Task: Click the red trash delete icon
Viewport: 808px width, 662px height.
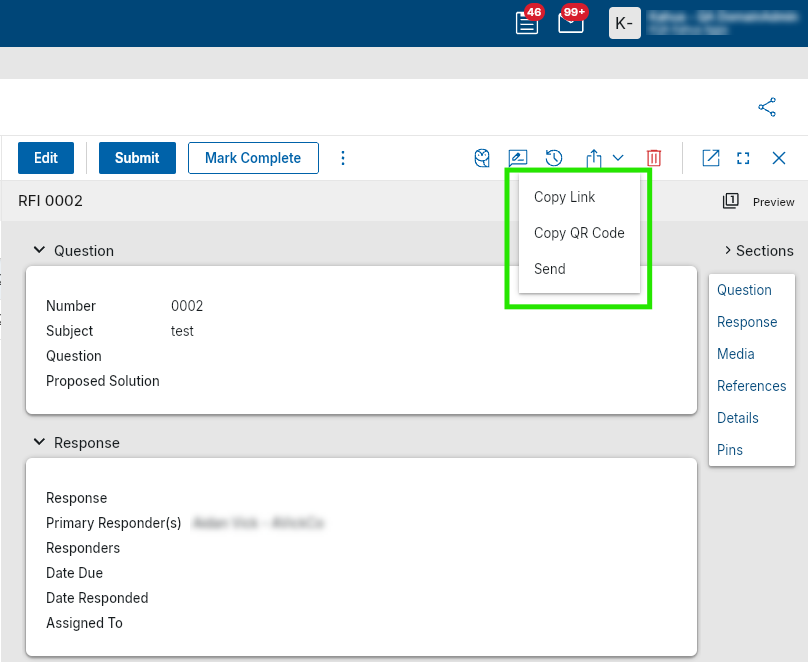Action: point(654,158)
